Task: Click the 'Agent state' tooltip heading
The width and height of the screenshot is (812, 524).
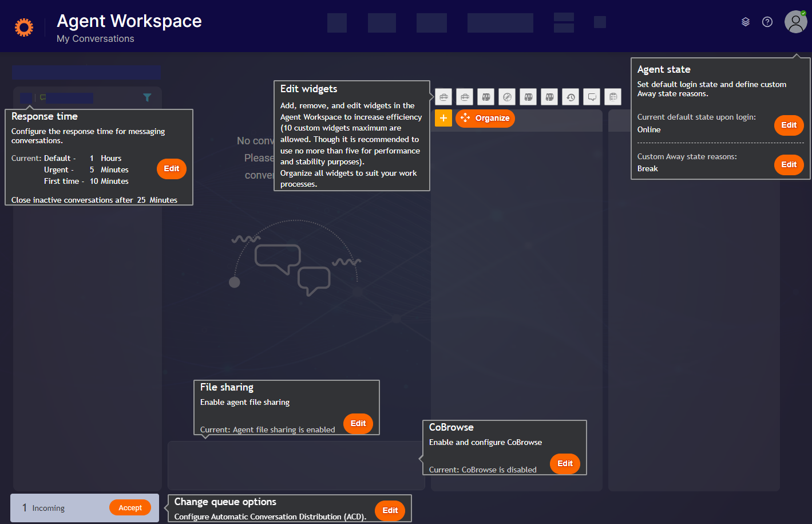Action: click(664, 70)
